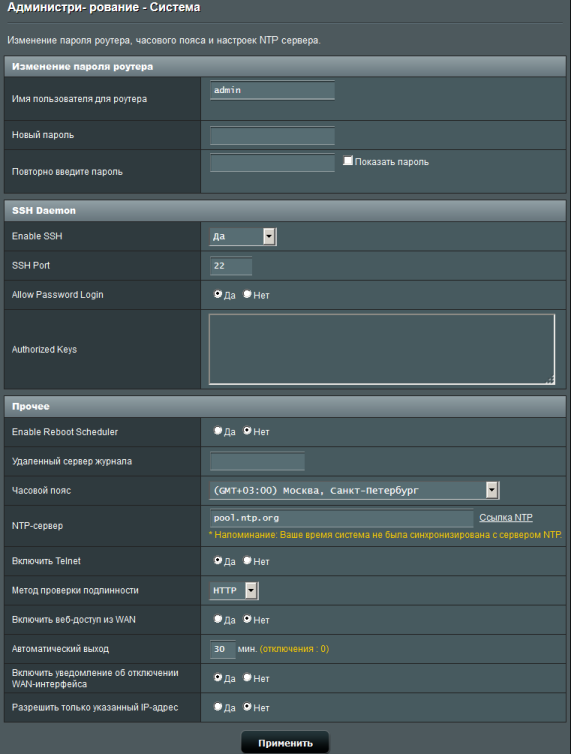Image resolution: width=571 pixels, height=754 pixels.
Task: Select Да for Enable Reboot Scheduler
Action: 218,431
